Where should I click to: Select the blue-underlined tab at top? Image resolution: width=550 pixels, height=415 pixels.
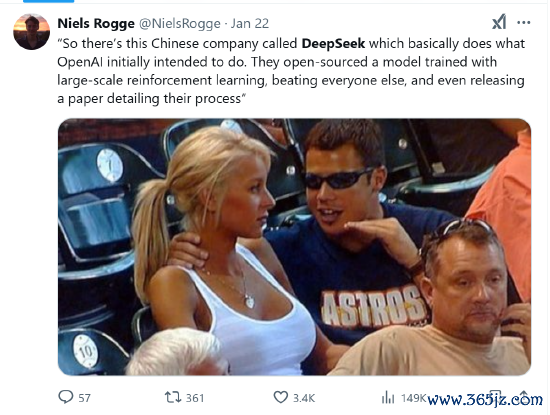[x=48, y=1]
